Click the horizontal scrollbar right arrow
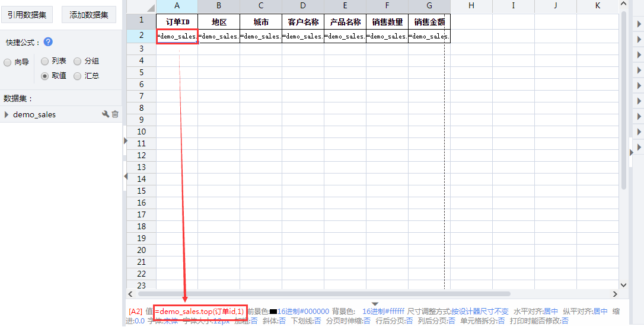This screenshot has width=644, height=327. point(615,294)
